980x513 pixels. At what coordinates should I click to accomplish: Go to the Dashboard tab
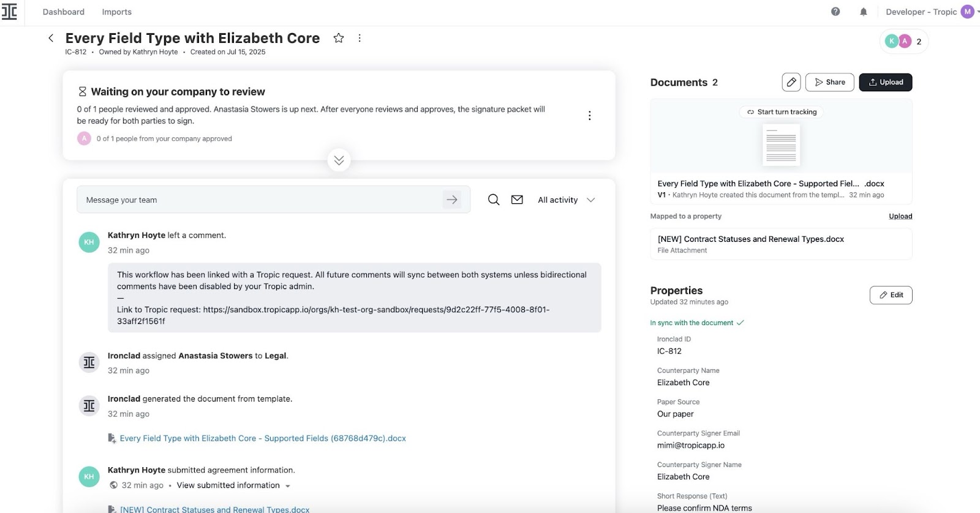point(64,12)
